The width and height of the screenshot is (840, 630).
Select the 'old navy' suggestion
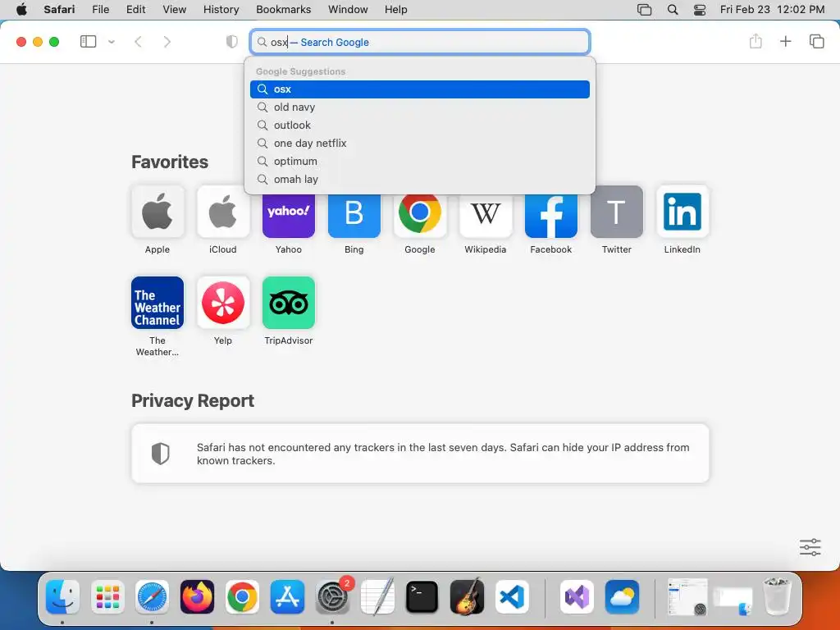pyautogui.click(x=420, y=107)
